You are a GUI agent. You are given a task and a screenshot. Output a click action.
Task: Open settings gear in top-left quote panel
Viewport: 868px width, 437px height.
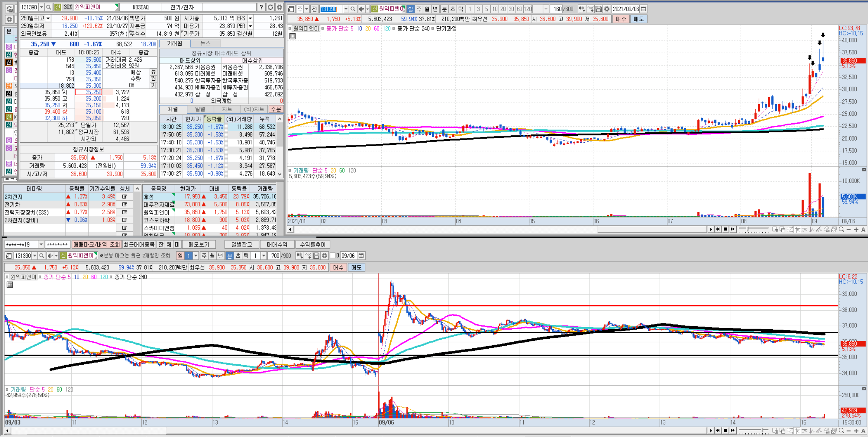pyautogui.click(x=279, y=7)
